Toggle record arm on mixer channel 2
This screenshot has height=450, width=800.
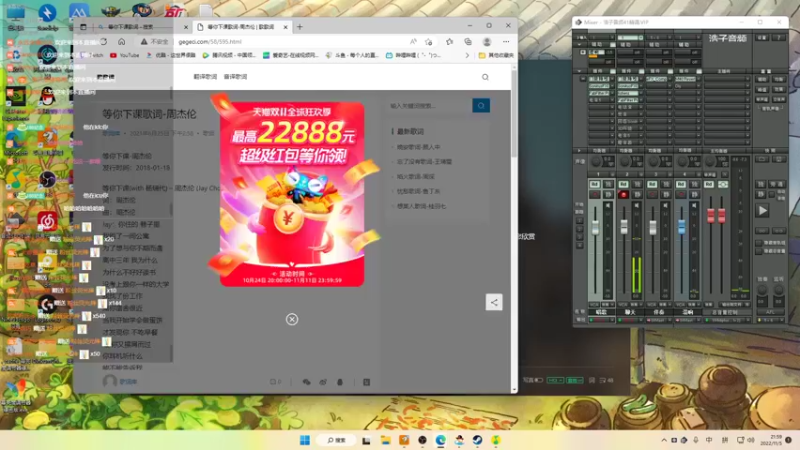click(x=623, y=194)
